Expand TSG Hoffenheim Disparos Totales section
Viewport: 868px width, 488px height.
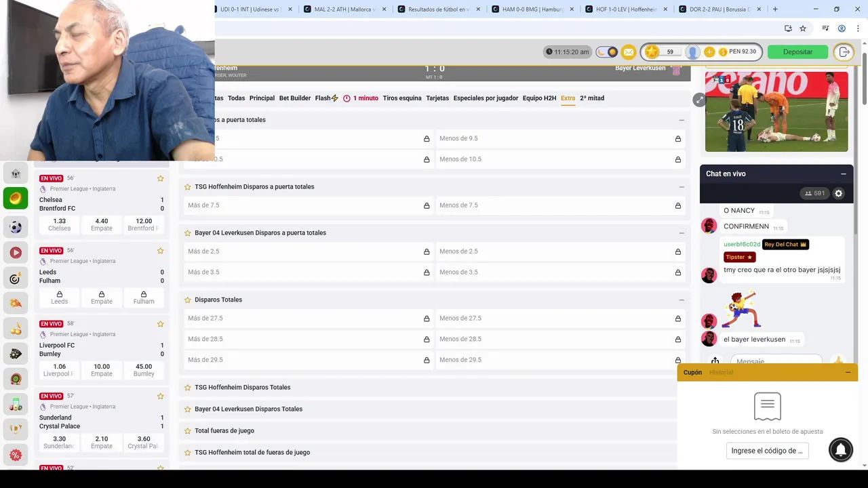tap(429, 387)
